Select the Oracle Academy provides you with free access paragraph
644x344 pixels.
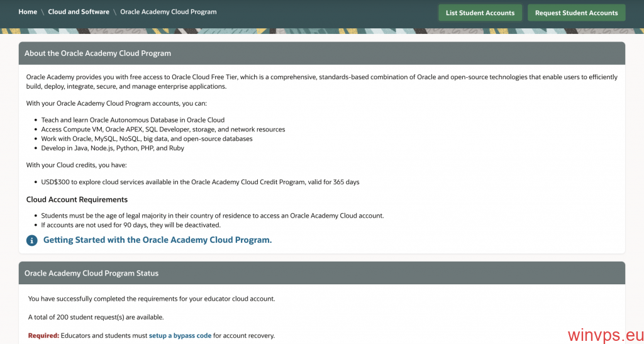[x=322, y=82]
